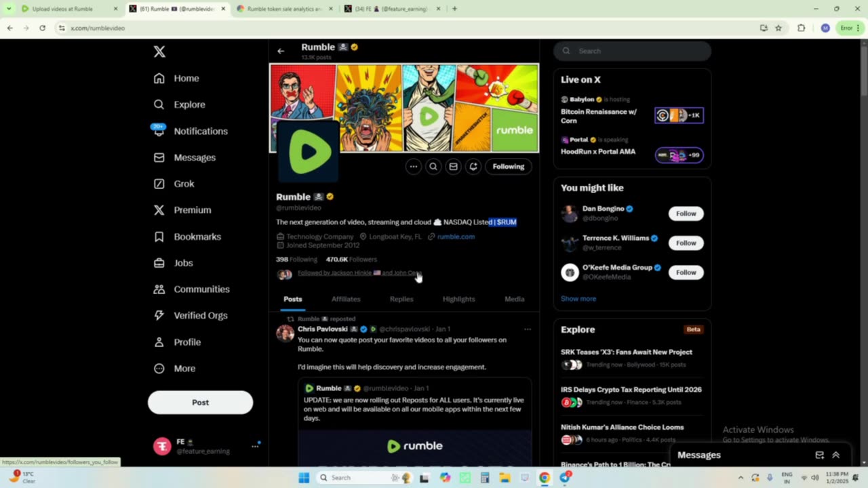Viewport: 868px width, 488px height.
Task: Message Rumble with the envelope icon
Action: [x=453, y=167]
